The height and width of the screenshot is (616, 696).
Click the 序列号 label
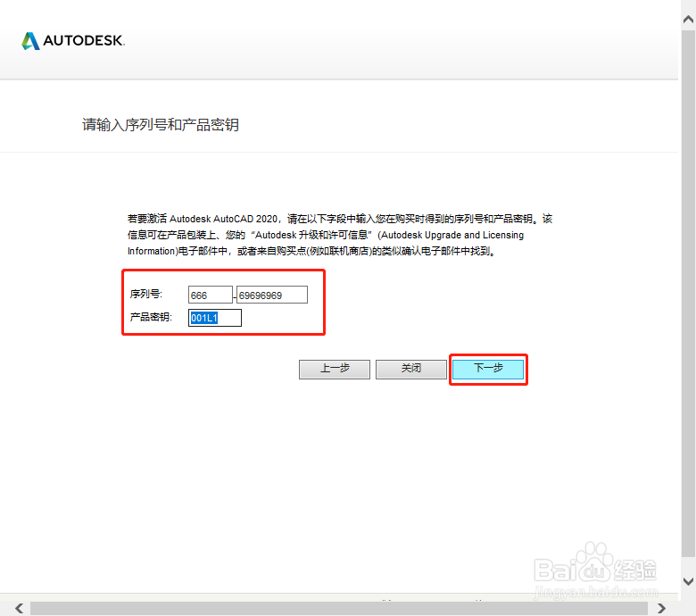(x=146, y=294)
